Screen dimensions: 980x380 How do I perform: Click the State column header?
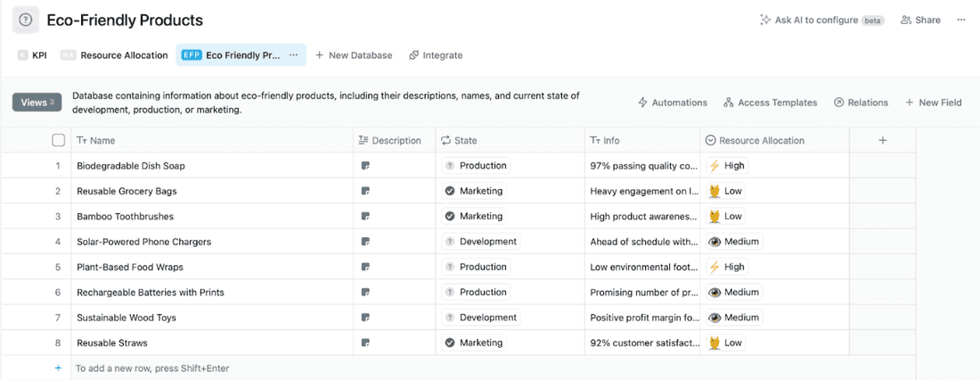pyautogui.click(x=510, y=140)
